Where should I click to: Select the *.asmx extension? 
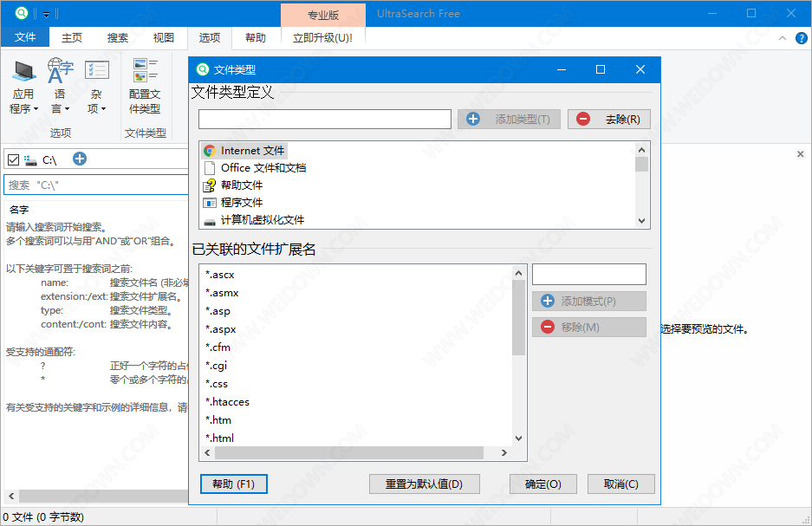pos(222,293)
